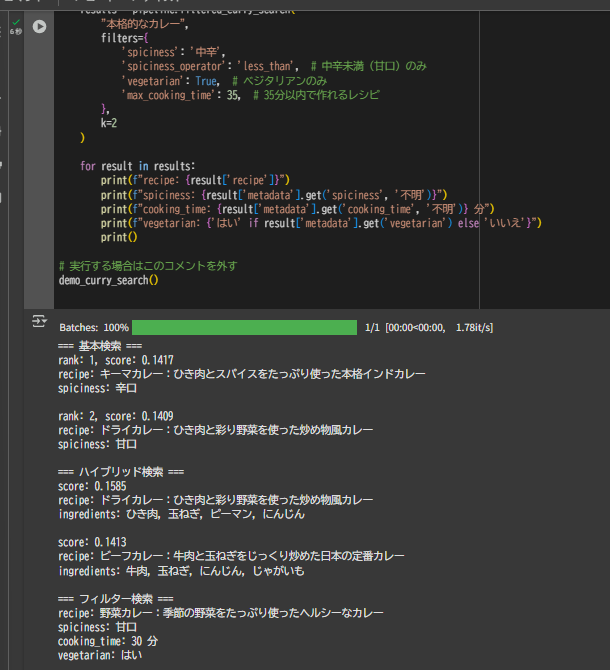Click 'cooking_time: 30 分' output line
The width and height of the screenshot is (610, 670).
coord(108,641)
